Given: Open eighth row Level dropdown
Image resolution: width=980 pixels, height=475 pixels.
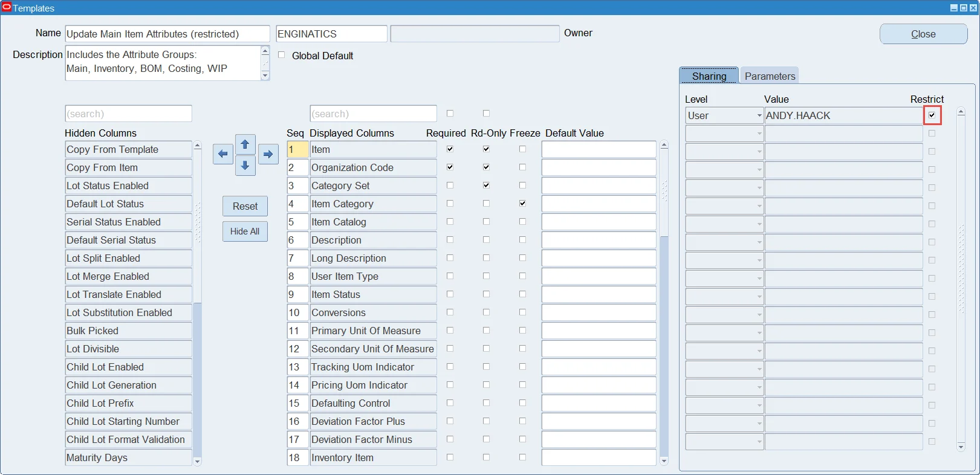Looking at the screenshot, I should 759,242.
